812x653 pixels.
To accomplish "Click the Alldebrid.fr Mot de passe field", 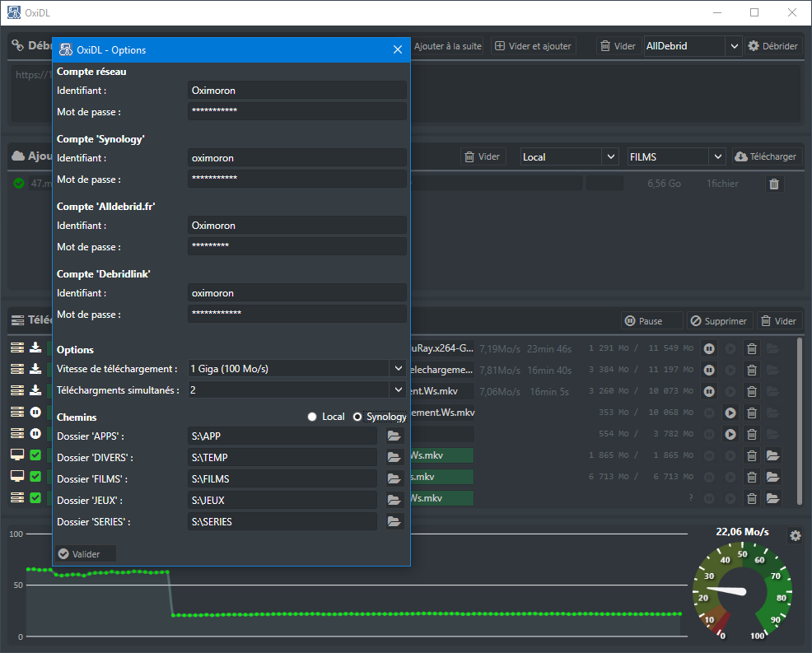I will [296, 246].
